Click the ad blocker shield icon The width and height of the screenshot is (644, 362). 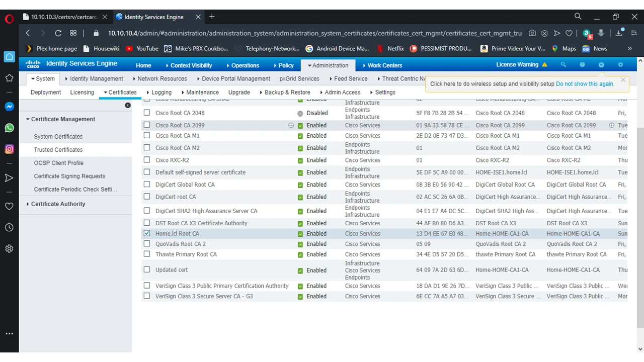[x=544, y=33]
